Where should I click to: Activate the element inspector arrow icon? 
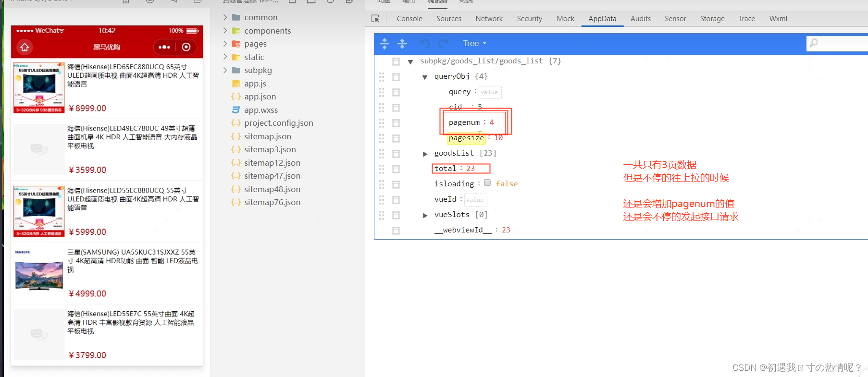tap(375, 19)
